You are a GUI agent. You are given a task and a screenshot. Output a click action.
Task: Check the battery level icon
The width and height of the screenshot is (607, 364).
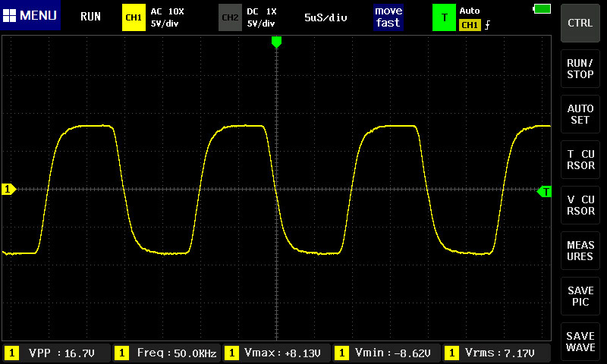point(542,9)
